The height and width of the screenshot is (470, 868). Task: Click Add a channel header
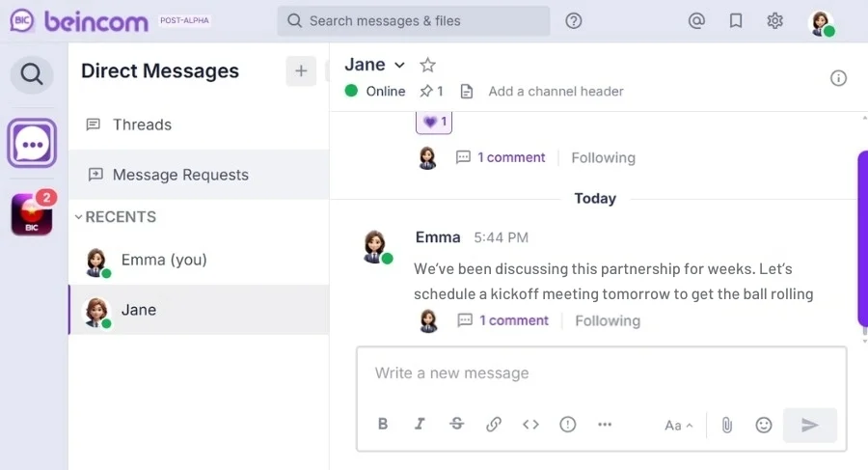(556, 92)
